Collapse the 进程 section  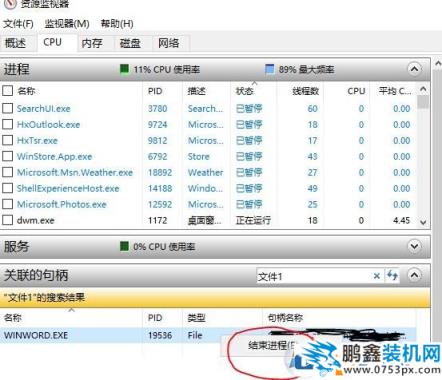coord(414,69)
